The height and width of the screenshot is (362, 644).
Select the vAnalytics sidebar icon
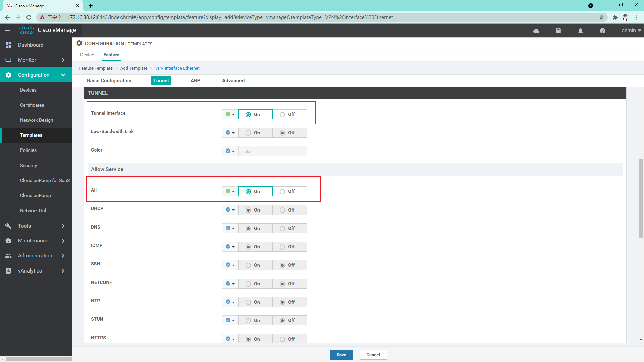(8, 270)
